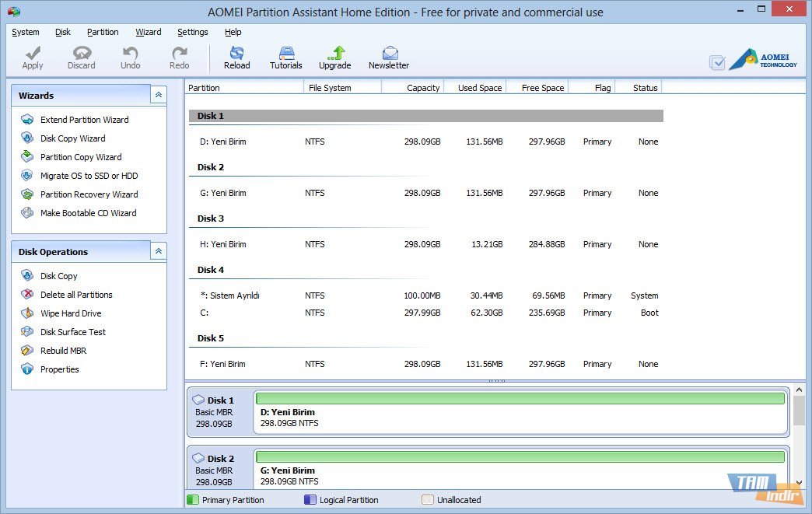
Task: Sort by the File System column header
Action: 343,87
